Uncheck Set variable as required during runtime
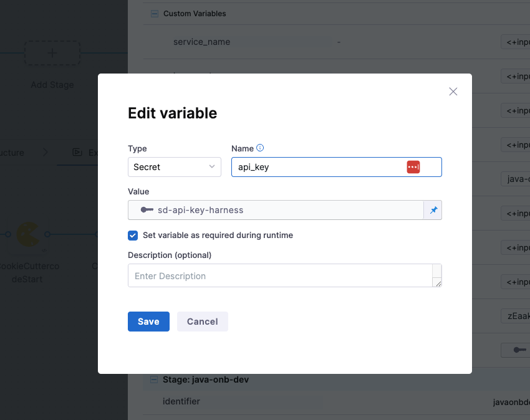Screen dimensions: 530x420 coord(132,236)
